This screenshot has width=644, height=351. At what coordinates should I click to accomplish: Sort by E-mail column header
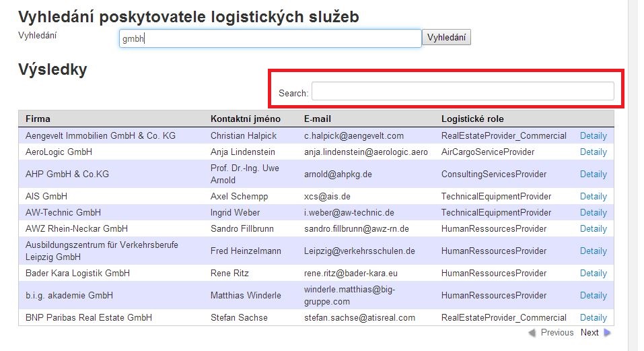318,119
